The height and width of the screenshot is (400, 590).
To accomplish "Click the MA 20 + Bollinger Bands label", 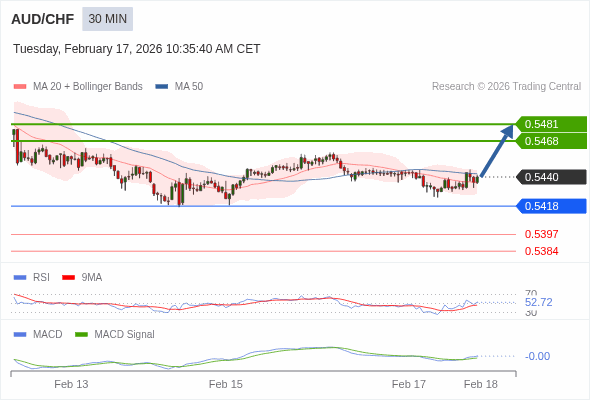I will pos(88,87).
